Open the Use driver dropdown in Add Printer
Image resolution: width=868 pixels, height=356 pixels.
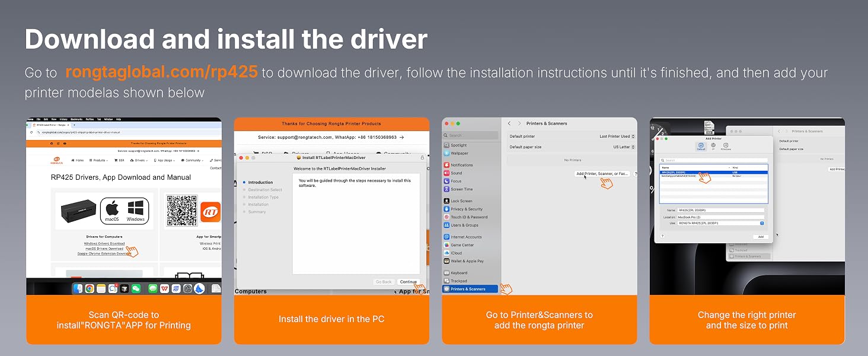(x=721, y=223)
